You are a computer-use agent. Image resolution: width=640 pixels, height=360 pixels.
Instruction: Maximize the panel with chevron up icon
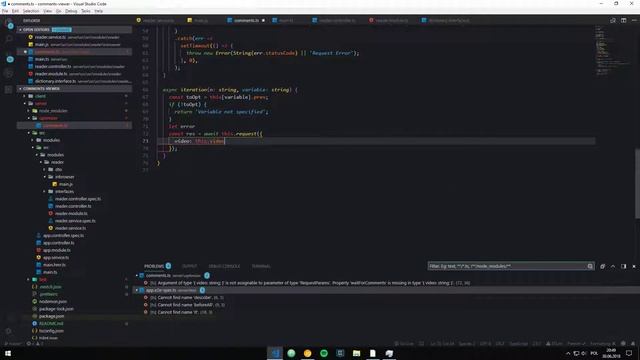(x=613, y=266)
